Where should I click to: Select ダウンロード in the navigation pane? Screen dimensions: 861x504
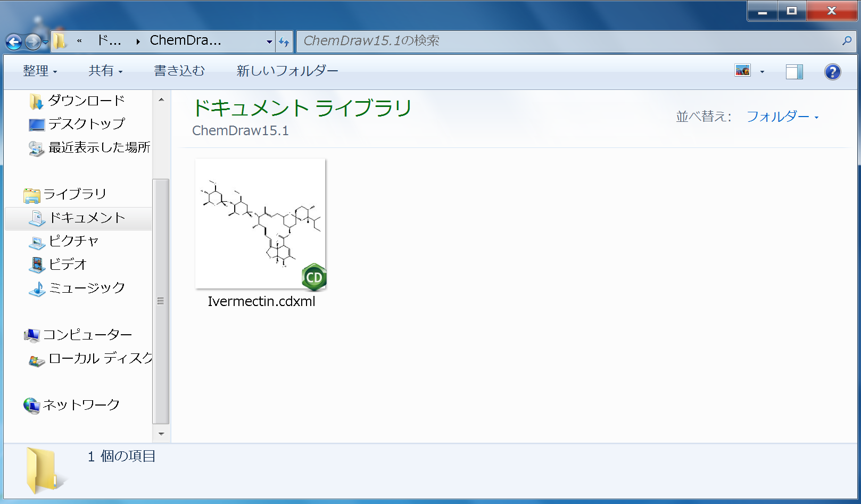(86, 101)
